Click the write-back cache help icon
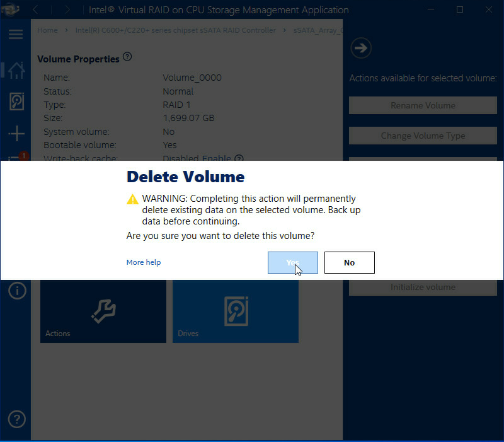The width and height of the screenshot is (504, 442). (239, 158)
